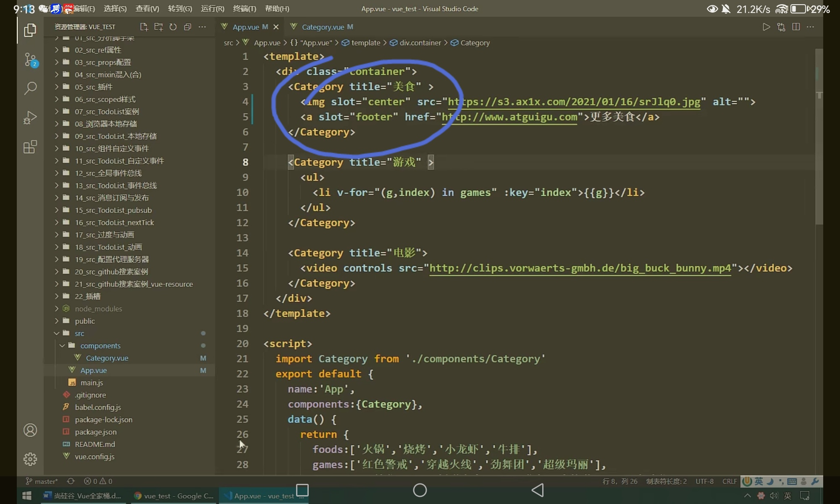Viewport: 840px width, 504px height.
Task: Collapse all folders in the explorer
Action: tap(188, 27)
